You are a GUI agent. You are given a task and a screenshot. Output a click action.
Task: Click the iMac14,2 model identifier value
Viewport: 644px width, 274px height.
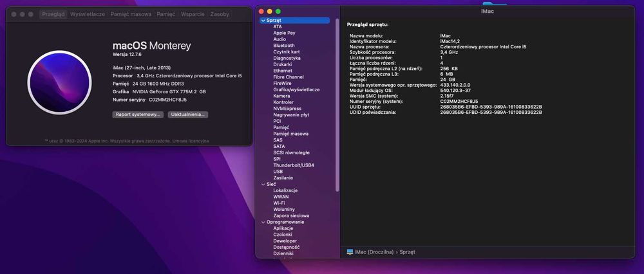450,41
